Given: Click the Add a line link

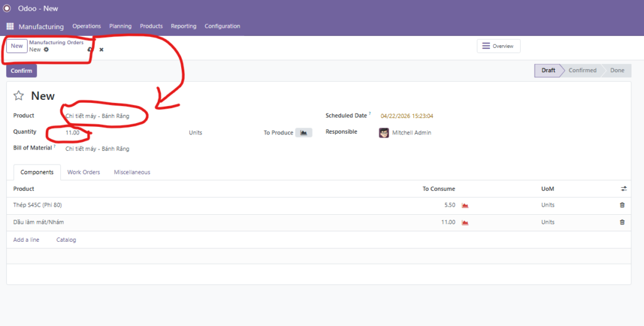Looking at the screenshot, I should pyautogui.click(x=26, y=240).
